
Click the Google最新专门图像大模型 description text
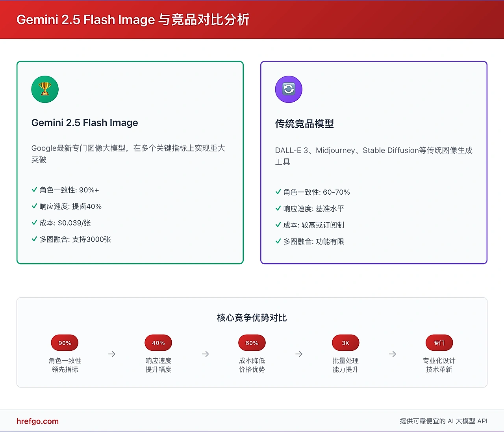(128, 154)
